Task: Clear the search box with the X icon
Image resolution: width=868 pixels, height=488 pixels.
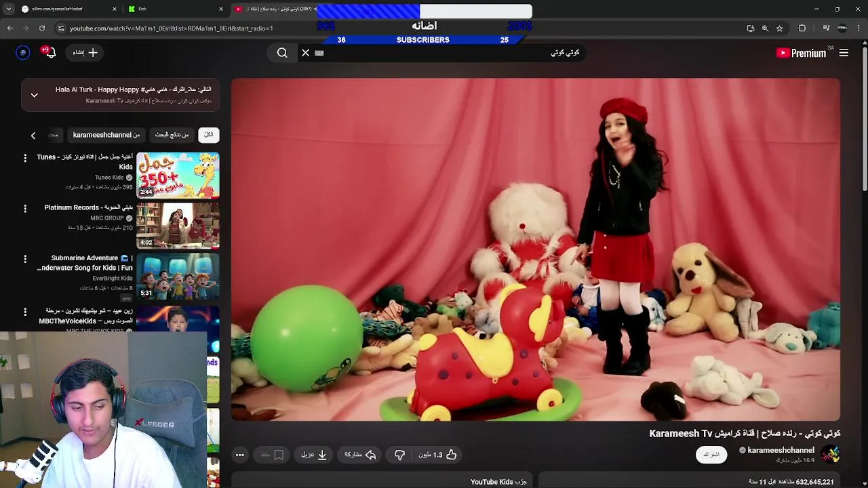Action: pyautogui.click(x=306, y=53)
